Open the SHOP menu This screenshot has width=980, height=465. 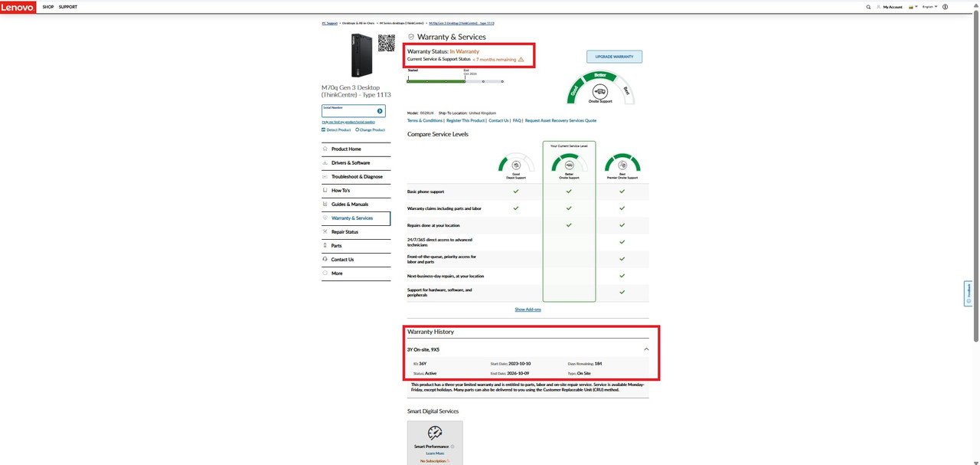point(48,7)
